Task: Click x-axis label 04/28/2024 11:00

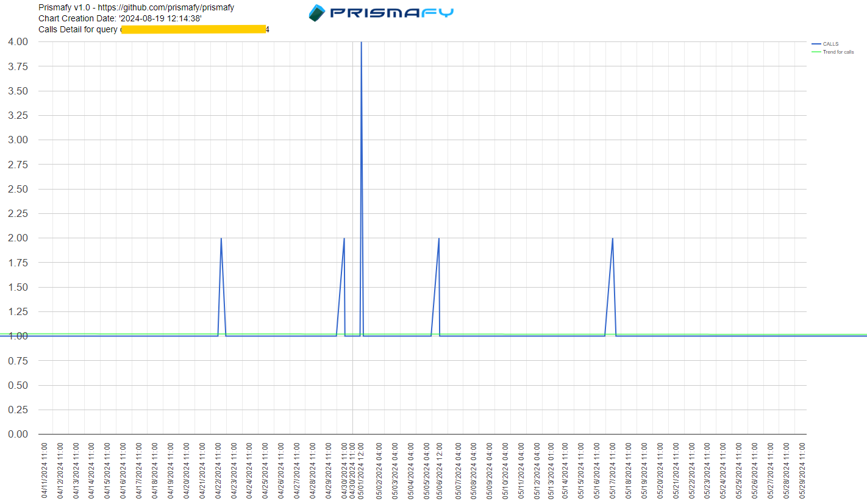Action: tap(313, 470)
